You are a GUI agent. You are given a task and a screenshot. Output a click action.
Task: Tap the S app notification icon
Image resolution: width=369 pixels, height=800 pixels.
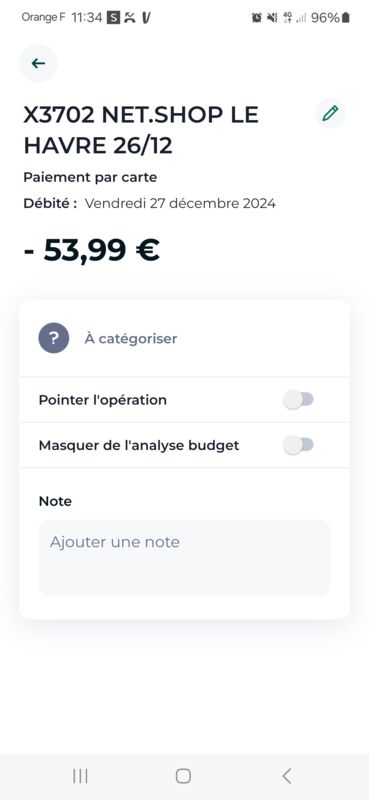tap(113, 18)
